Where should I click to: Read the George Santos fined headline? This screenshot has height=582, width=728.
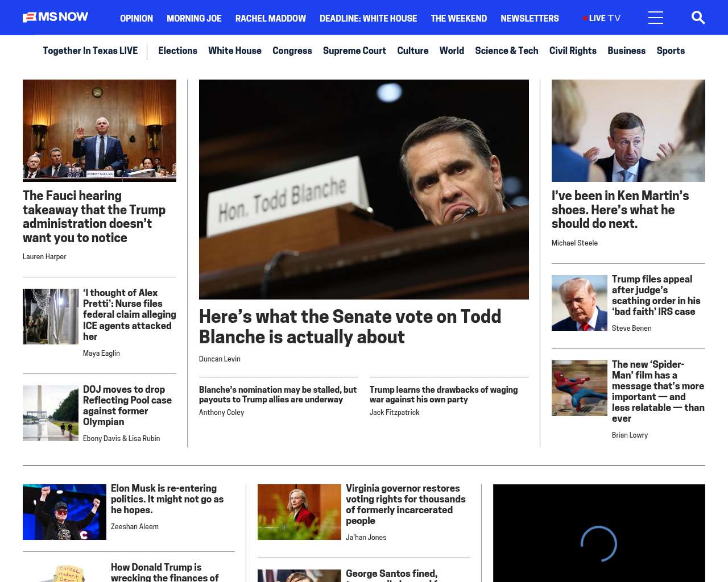pyautogui.click(x=392, y=575)
